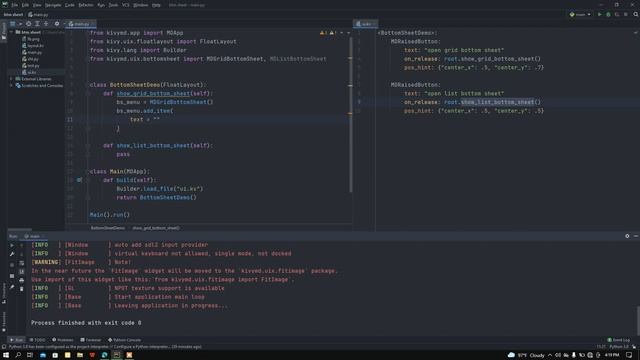Open the Run menu
Image resolution: width=640 pixels, height=360 pixels.
(101, 5)
